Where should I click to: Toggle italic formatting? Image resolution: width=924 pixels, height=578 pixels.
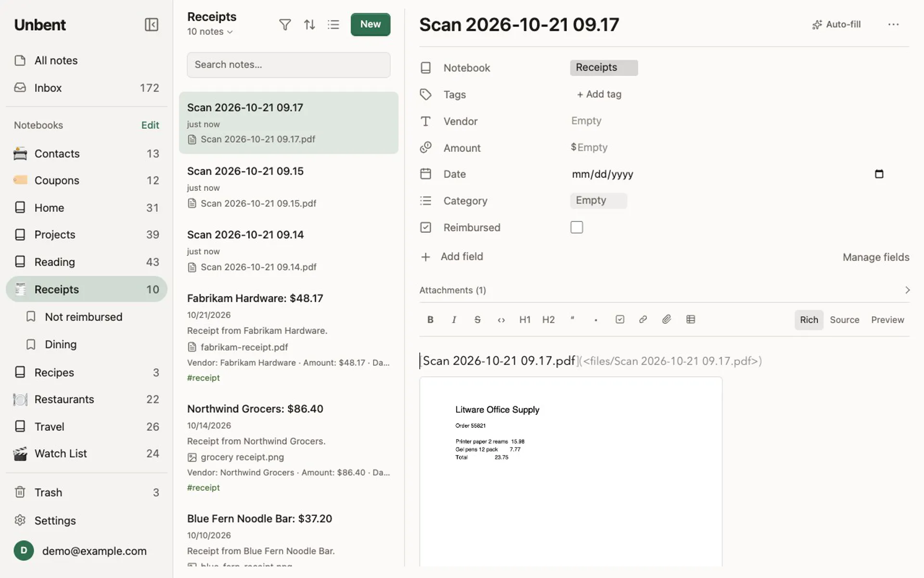(x=454, y=320)
